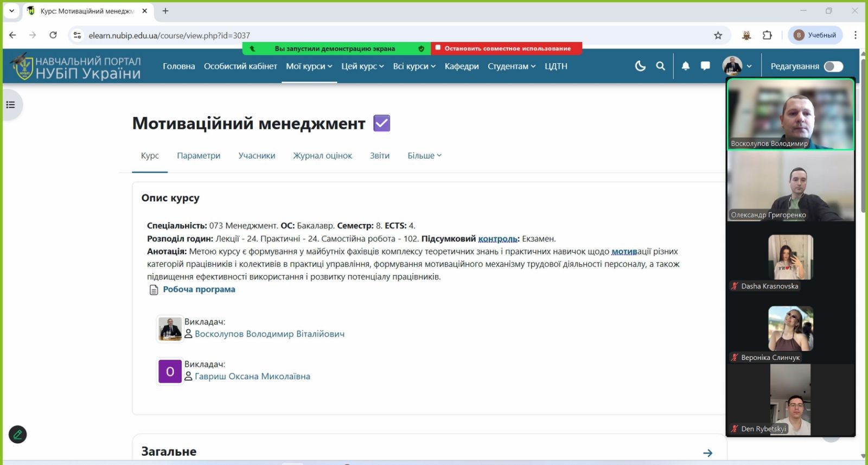Switch to the Параметри tab

pyautogui.click(x=199, y=156)
